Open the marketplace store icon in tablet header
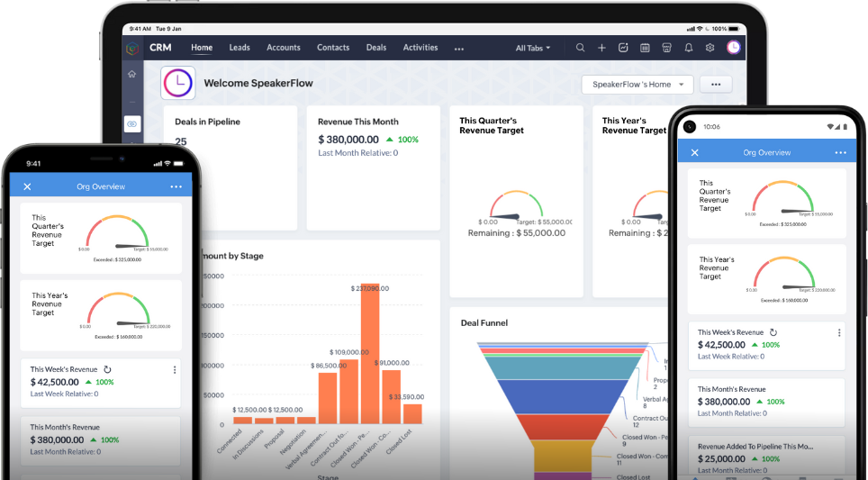Viewport: 868px width, 480px height. pos(666,48)
